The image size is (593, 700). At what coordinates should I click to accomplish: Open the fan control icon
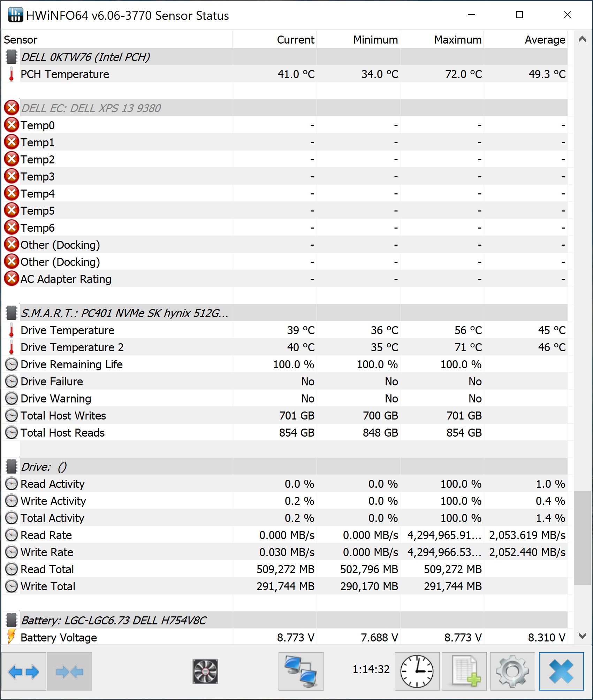[x=205, y=671]
